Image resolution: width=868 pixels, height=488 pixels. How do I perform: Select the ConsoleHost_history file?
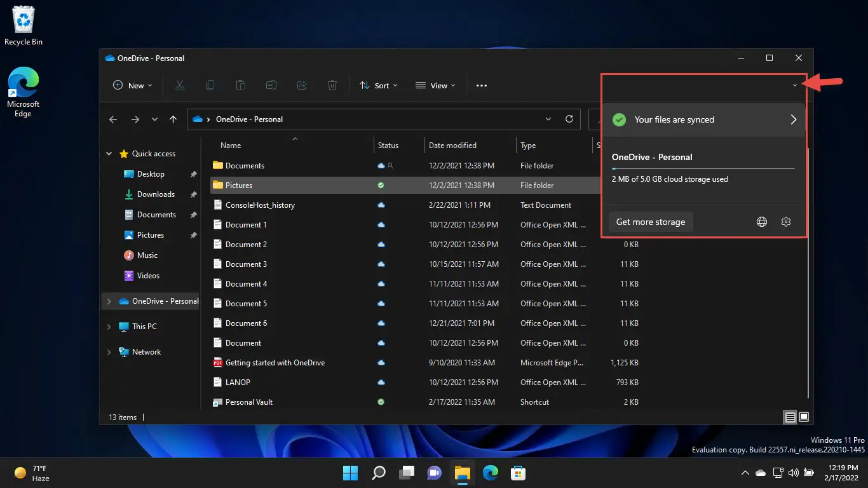pos(260,205)
